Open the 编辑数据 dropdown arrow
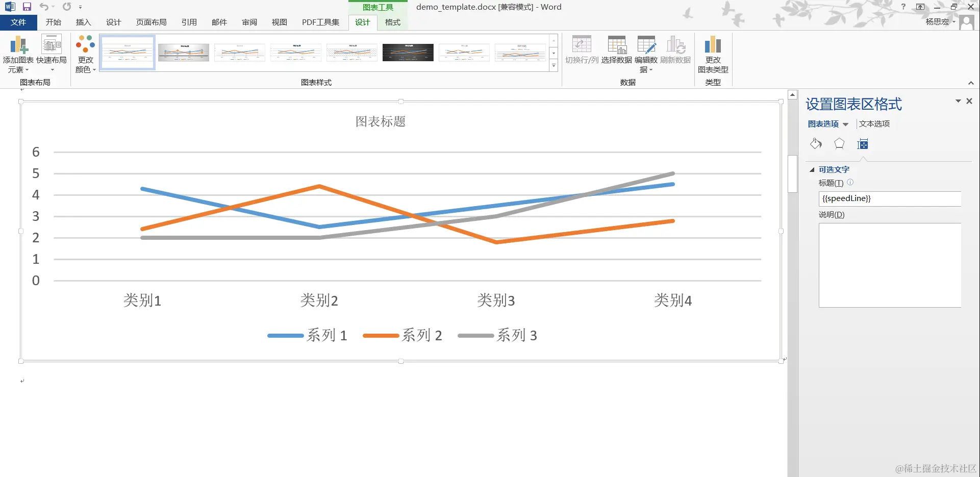980x477 pixels. coord(651,70)
